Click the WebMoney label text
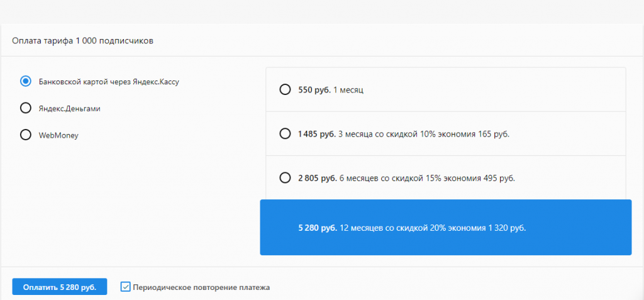 (58, 135)
